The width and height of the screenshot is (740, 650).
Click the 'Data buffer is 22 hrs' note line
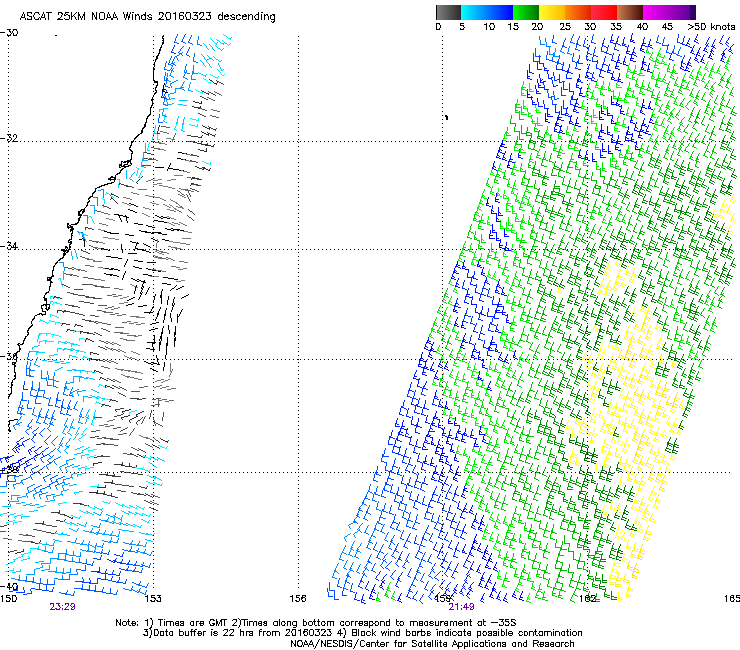coord(362,633)
